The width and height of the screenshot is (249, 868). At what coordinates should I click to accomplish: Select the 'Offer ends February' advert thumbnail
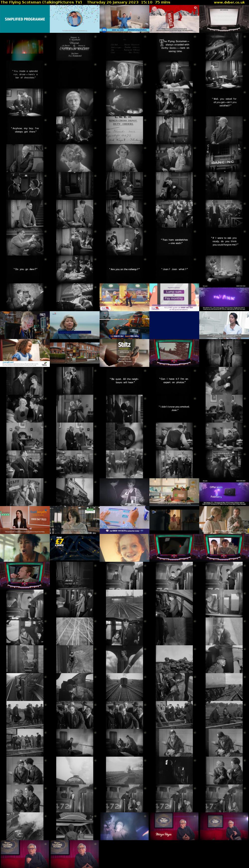(x=224, y=492)
